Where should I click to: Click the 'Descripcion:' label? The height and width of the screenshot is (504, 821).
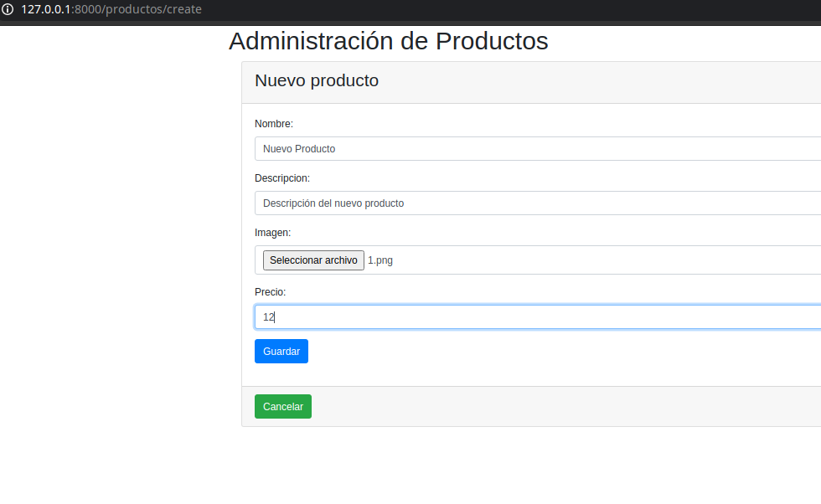click(x=281, y=178)
